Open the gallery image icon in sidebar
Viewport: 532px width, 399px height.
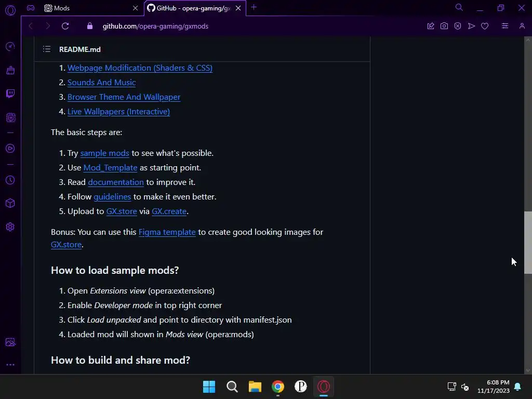coord(10,342)
